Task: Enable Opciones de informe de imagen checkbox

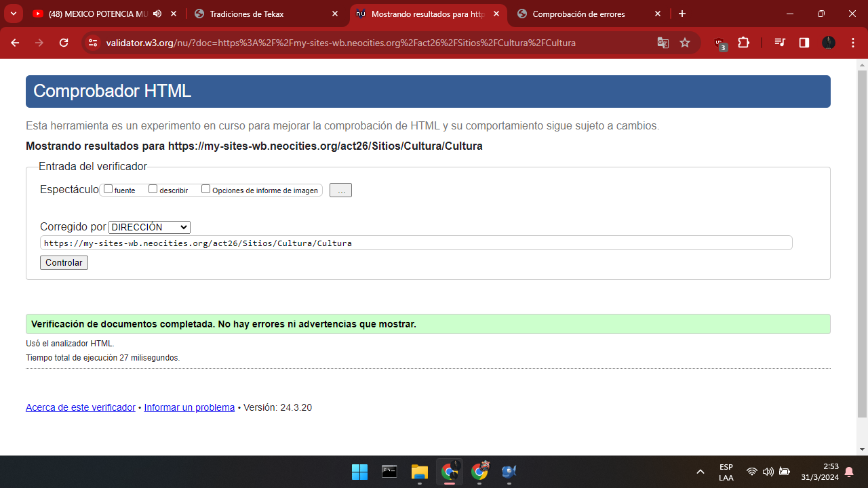Action: 206,189
